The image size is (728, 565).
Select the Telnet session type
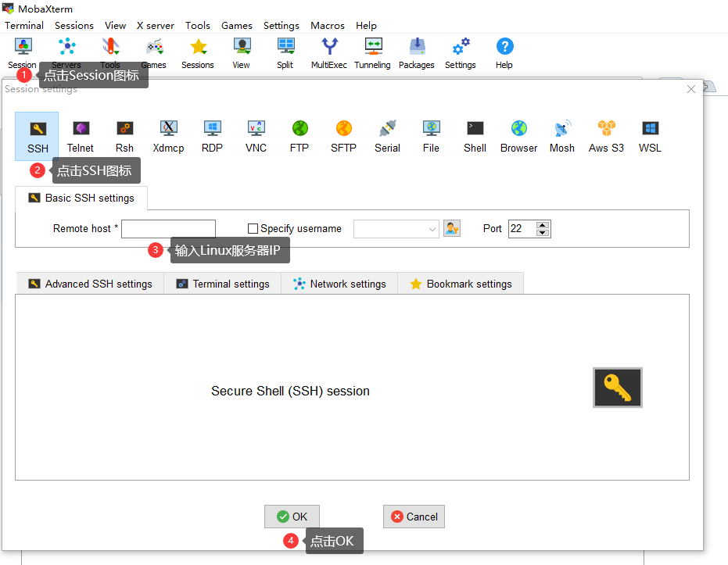[81, 137]
